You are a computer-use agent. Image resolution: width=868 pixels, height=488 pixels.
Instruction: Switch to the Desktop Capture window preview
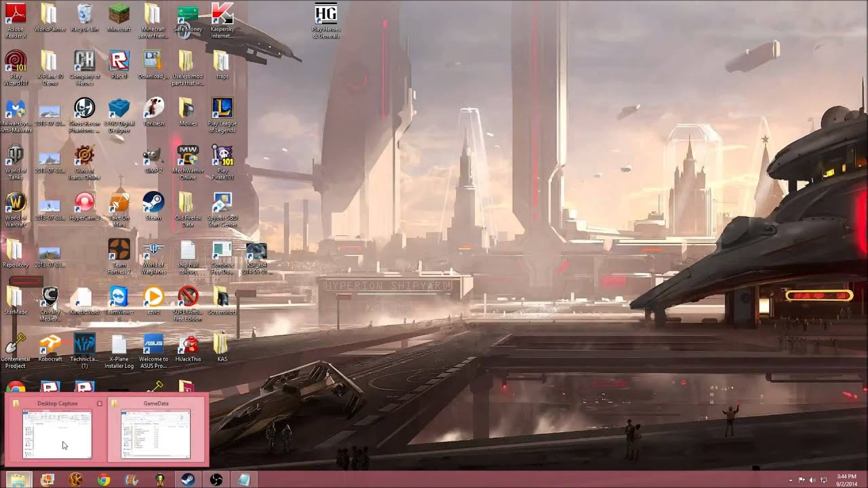pyautogui.click(x=57, y=430)
